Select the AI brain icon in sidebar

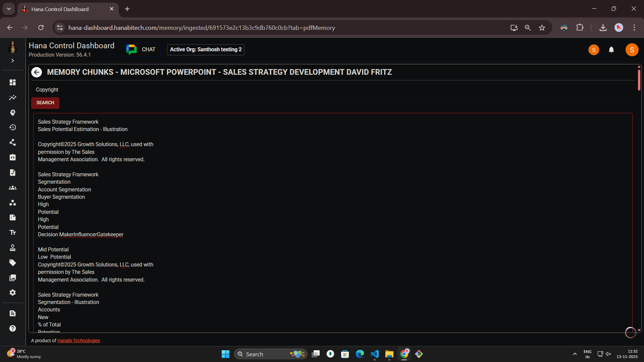pyautogui.click(x=12, y=113)
